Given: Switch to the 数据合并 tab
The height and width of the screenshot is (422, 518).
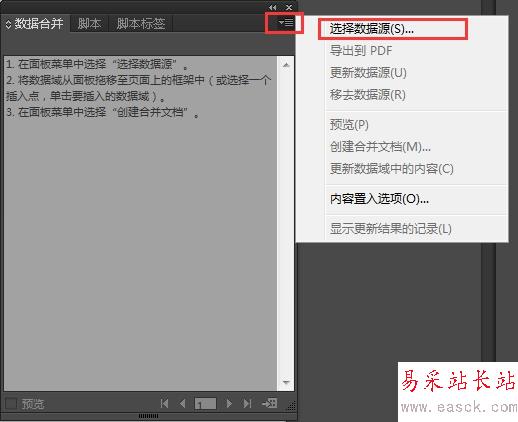Looking at the screenshot, I should [39, 23].
